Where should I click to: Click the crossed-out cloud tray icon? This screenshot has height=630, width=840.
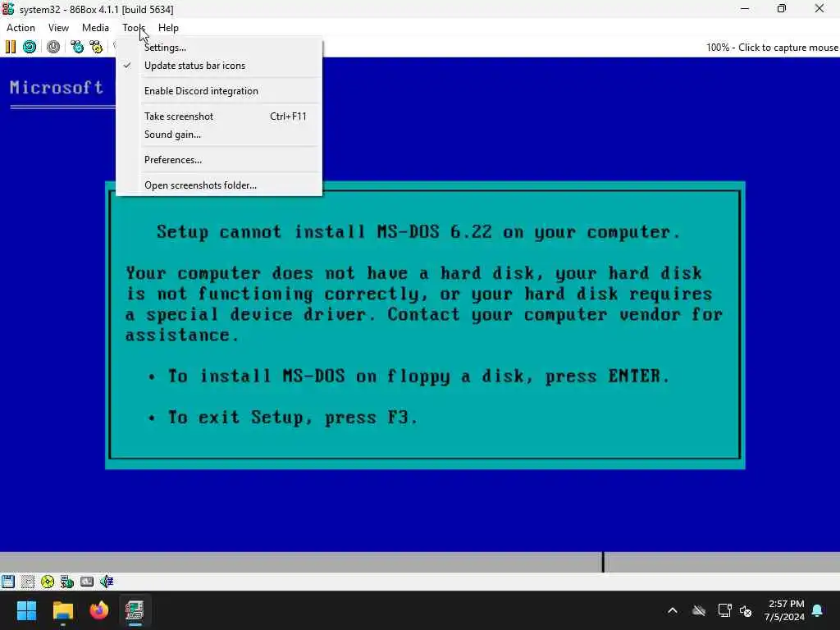tap(699, 610)
